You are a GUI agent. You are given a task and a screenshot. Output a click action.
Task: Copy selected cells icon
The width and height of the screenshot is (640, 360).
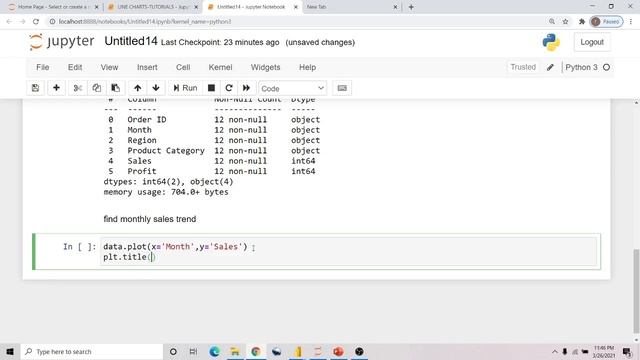96,88
